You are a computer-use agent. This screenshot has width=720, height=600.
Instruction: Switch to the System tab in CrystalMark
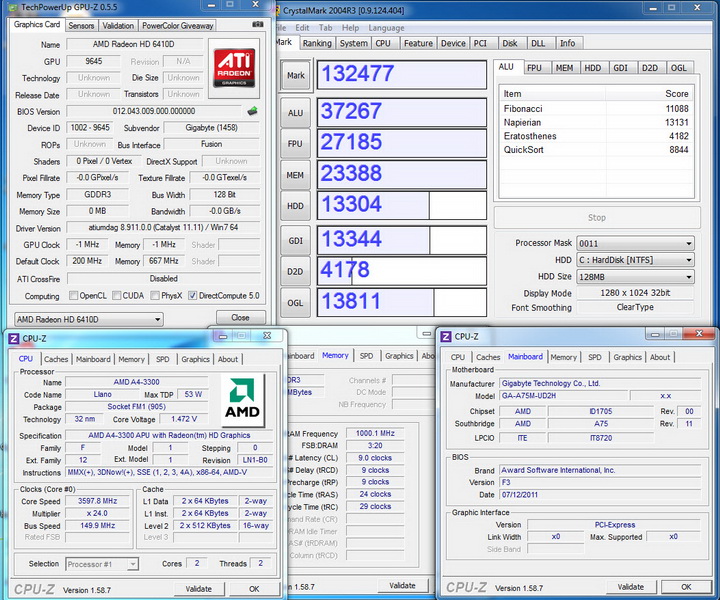354,43
